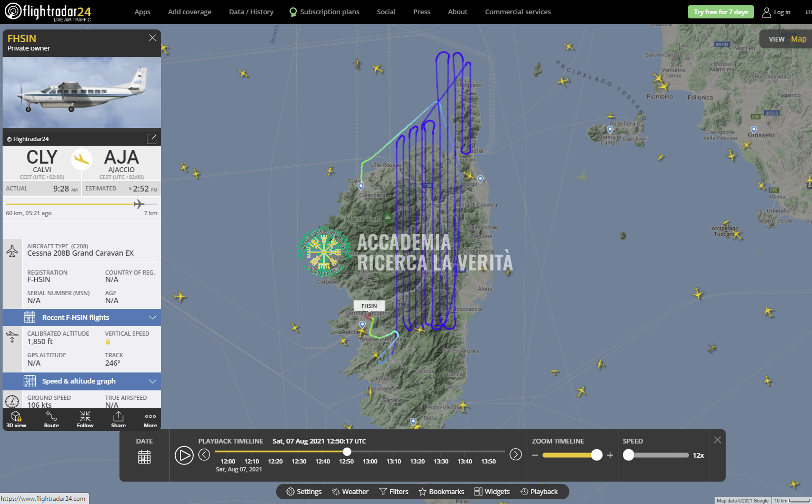The image size is (812, 504).
Task: Step timeline backward with left arrow
Action: pyautogui.click(x=204, y=455)
